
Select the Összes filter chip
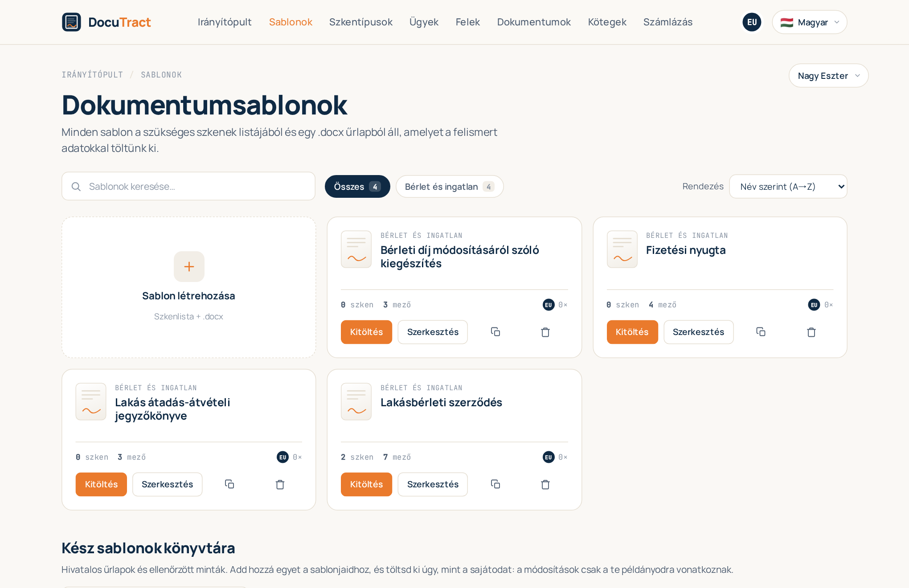click(x=357, y=186)
